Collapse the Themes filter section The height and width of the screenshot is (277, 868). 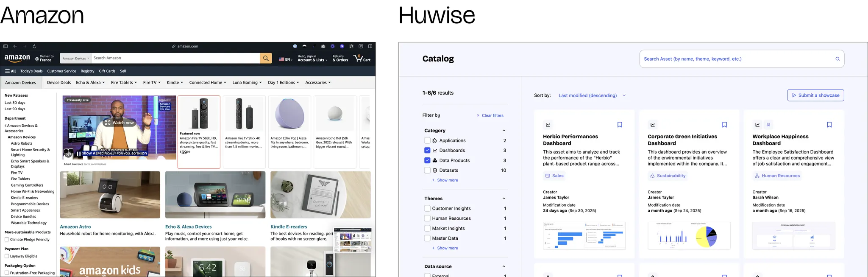pos(504,199)
